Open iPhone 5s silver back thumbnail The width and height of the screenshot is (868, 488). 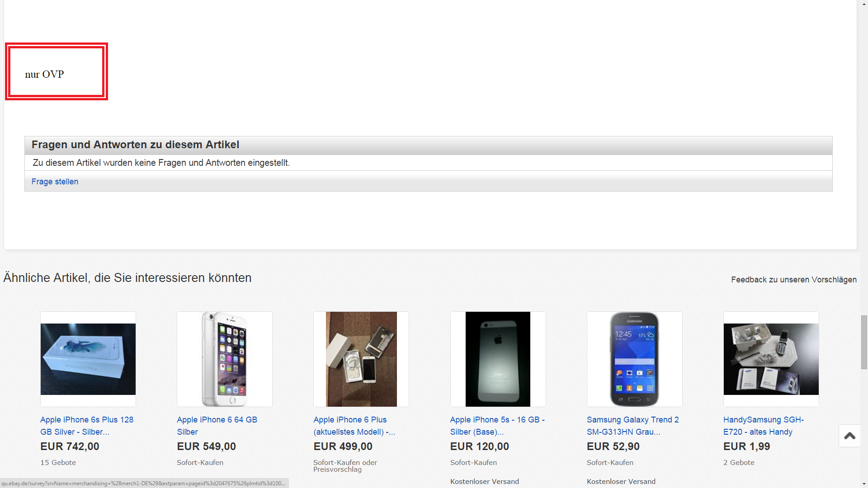point(498,359)
